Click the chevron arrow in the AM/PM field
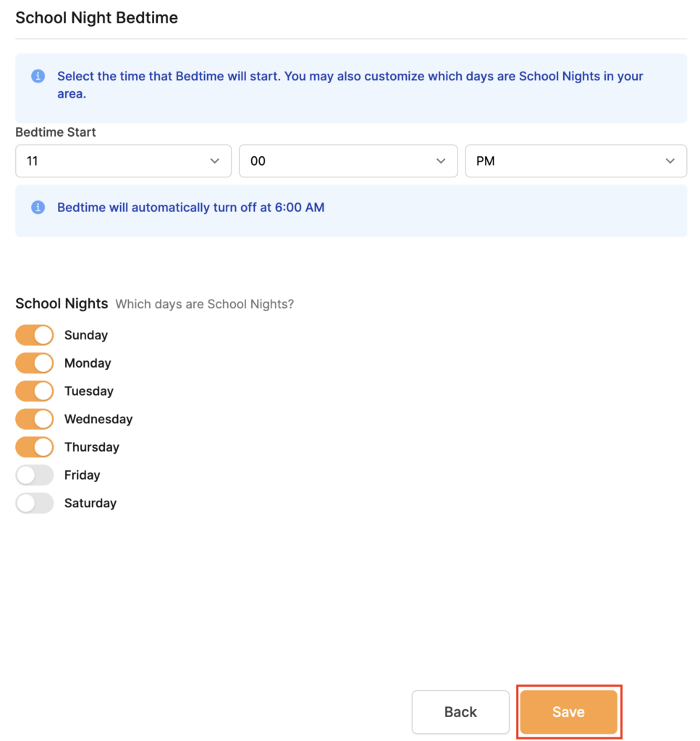The image size is (700, 741). (670, 161)
